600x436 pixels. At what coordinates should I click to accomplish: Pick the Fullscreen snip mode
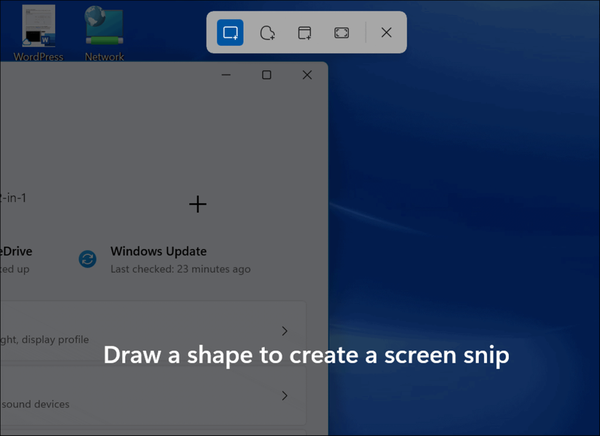click(x=341, y=33)
